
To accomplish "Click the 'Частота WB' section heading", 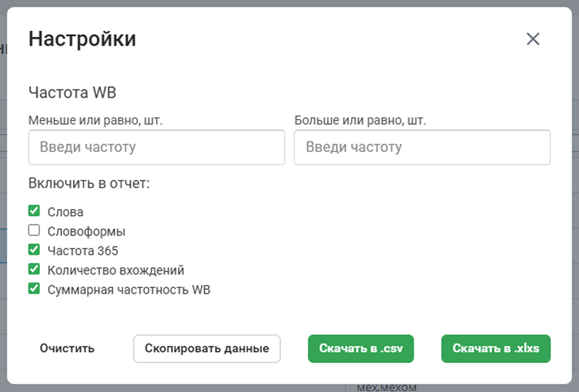I will pos(72,93).
